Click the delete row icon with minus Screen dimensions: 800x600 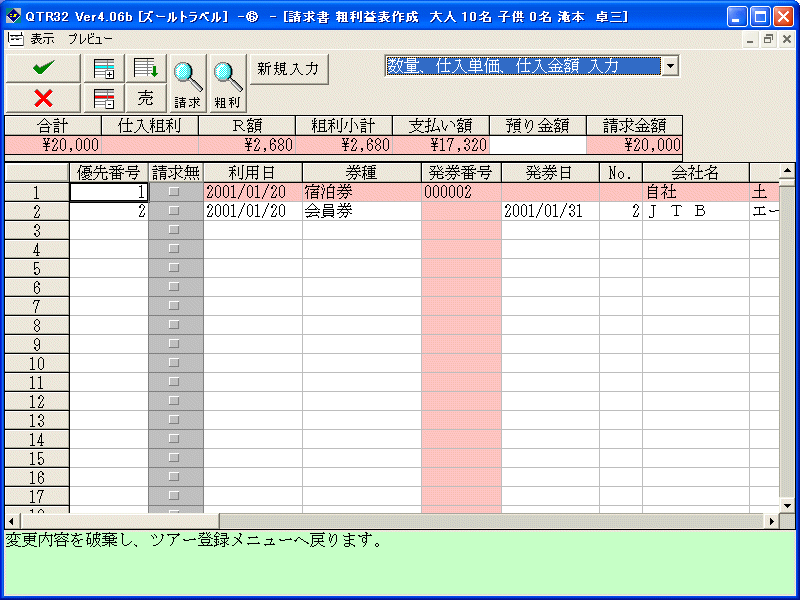[x=103, y=98]
